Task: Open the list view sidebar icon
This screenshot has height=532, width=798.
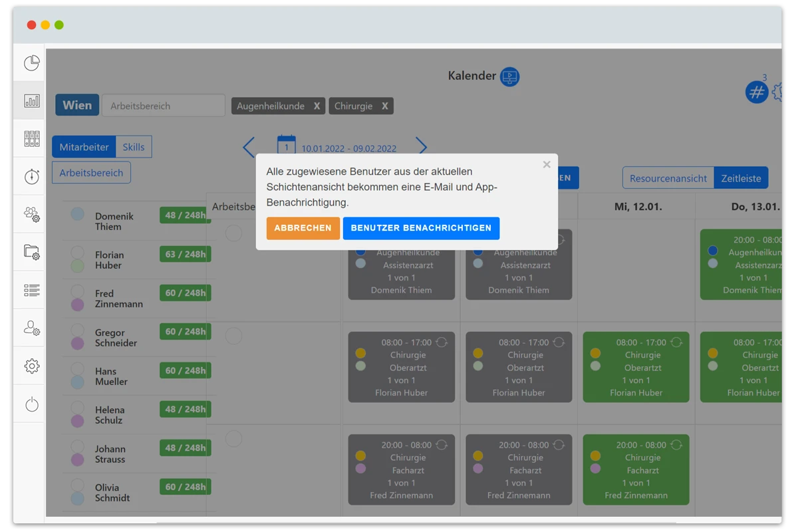Action: (x=31, y=290)
